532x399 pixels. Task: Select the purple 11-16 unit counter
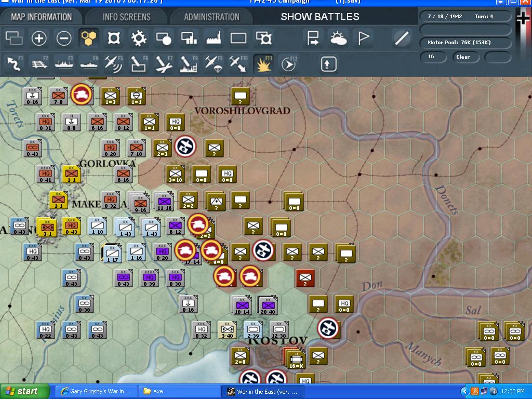tap(164, 202)
